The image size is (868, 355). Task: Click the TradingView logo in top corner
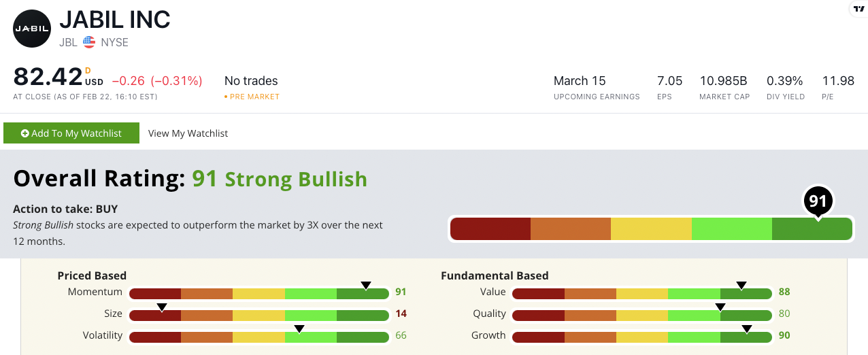[858, 9]
